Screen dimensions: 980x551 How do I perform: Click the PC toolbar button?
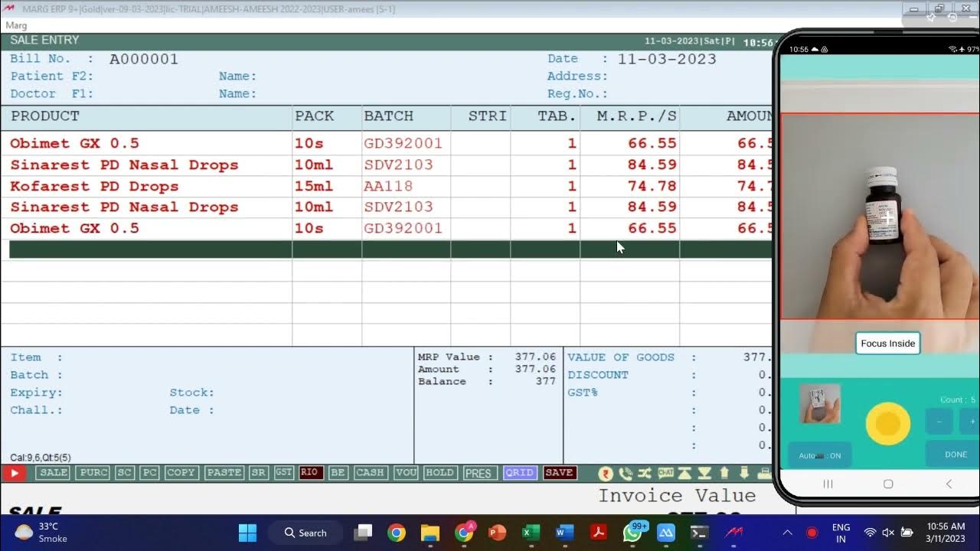(149, 473)
